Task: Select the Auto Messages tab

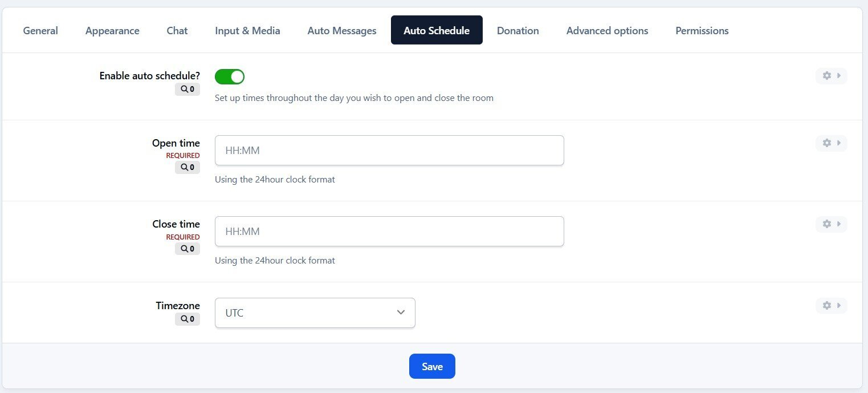Action: (341, 31)
